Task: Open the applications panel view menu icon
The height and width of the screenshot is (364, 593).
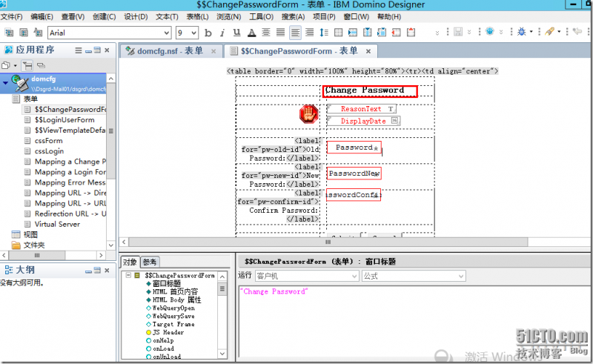Action: 79,50
